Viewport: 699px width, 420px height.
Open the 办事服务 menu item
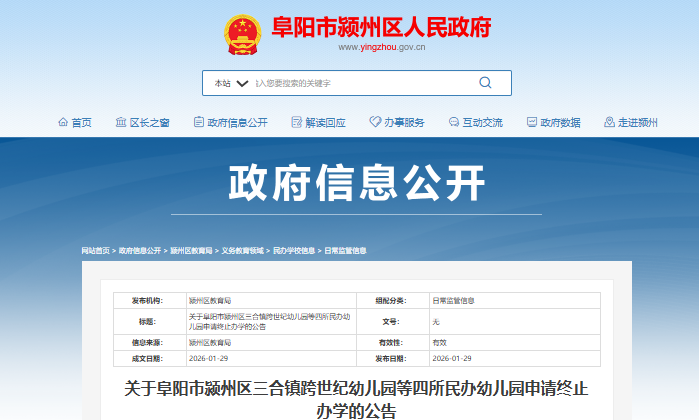[x=404, y=123]
